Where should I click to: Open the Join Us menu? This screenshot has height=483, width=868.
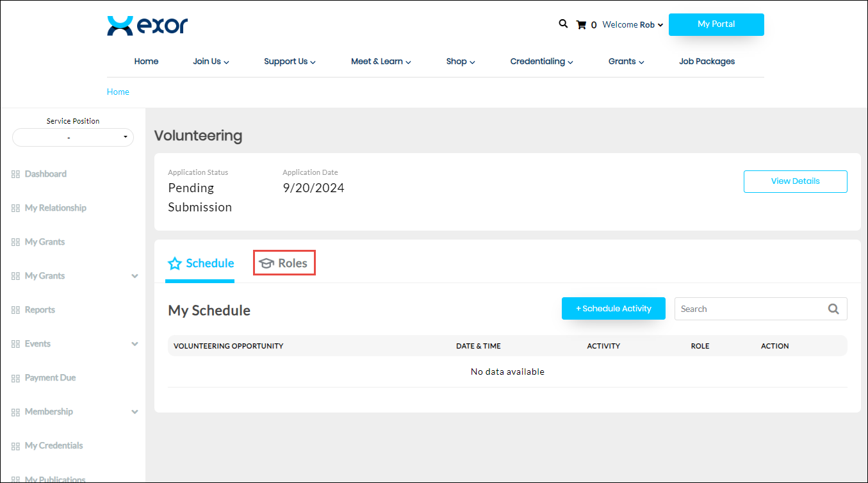pyautogui.click(x=211, y=61)
